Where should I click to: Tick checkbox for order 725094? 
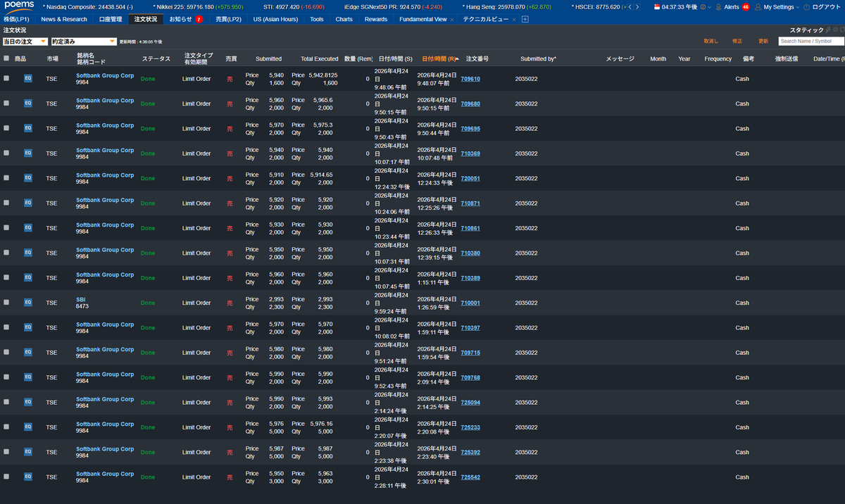[x=6, y=402]
